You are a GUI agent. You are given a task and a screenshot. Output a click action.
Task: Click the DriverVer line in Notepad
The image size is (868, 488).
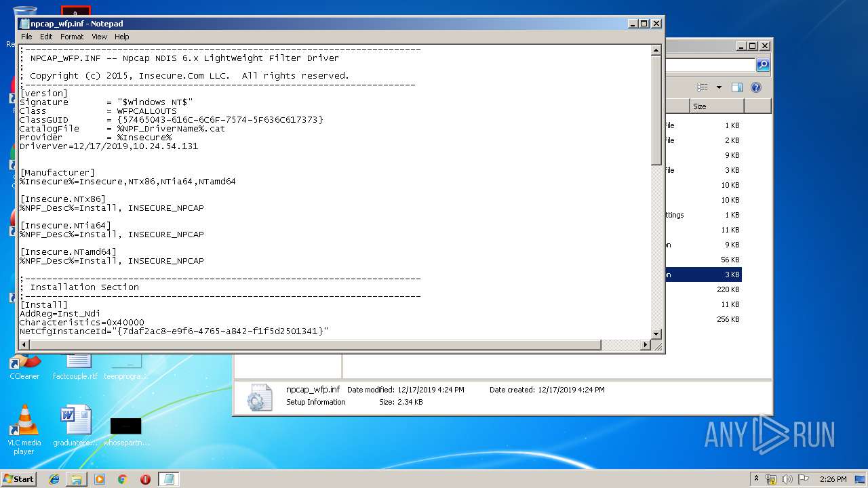pos(108,146)
